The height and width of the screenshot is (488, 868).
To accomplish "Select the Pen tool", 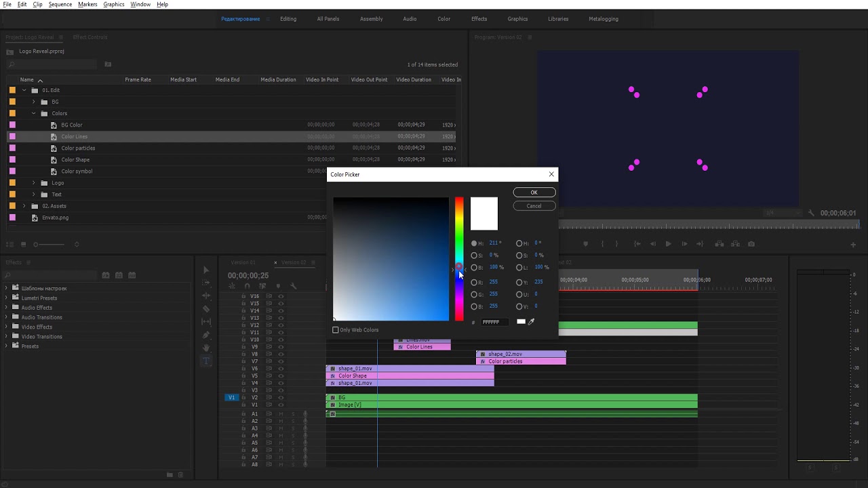I will [x=206, y=335].
